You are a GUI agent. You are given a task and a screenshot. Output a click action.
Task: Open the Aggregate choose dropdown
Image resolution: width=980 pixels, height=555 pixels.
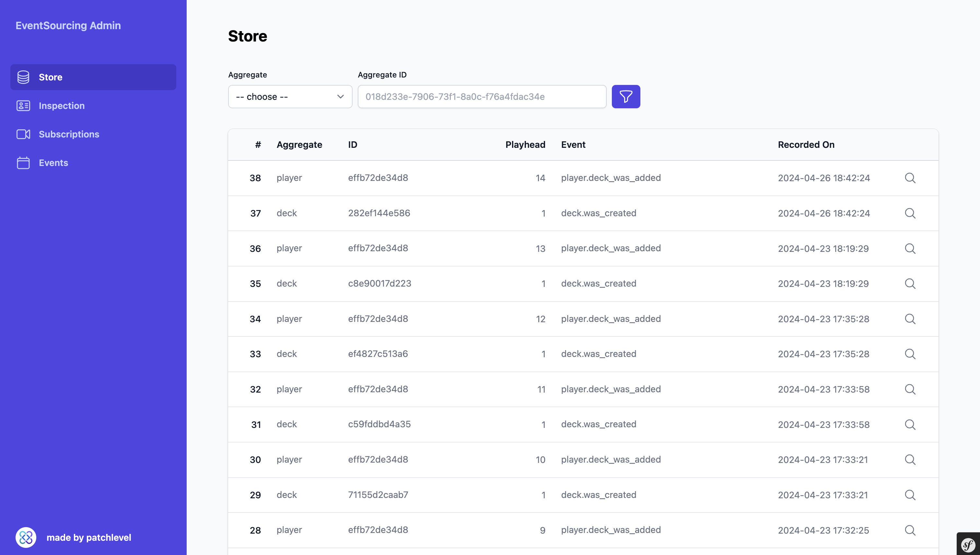point(290,96)
